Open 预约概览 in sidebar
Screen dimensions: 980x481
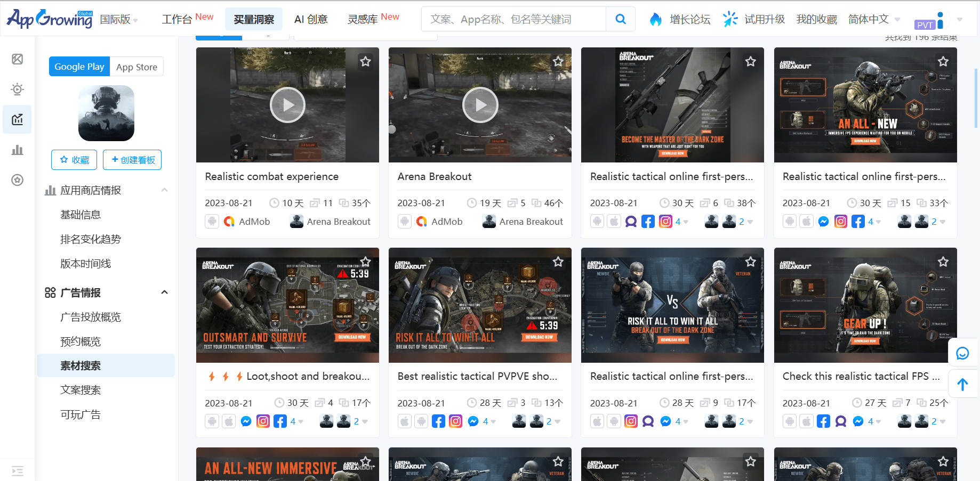coord(81,341)
